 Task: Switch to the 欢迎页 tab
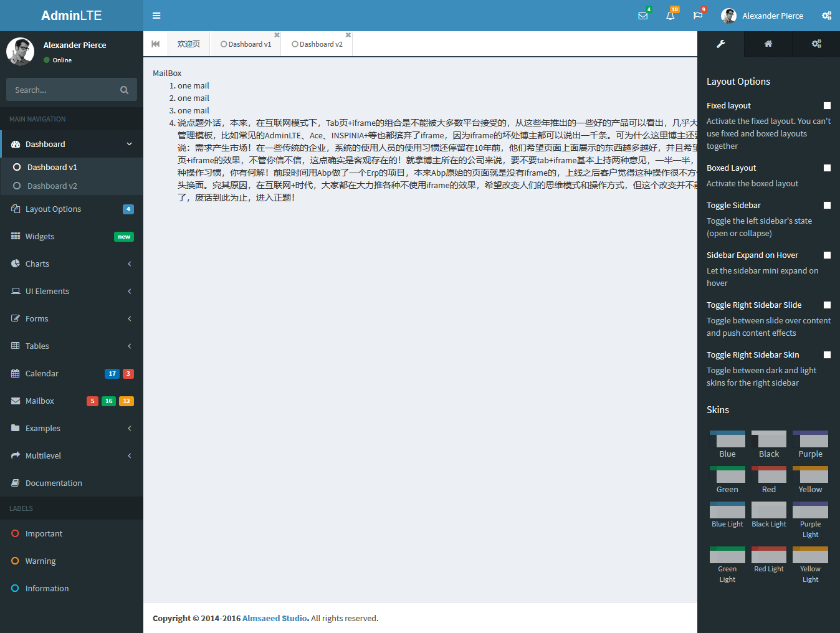[x=188, y=44]
